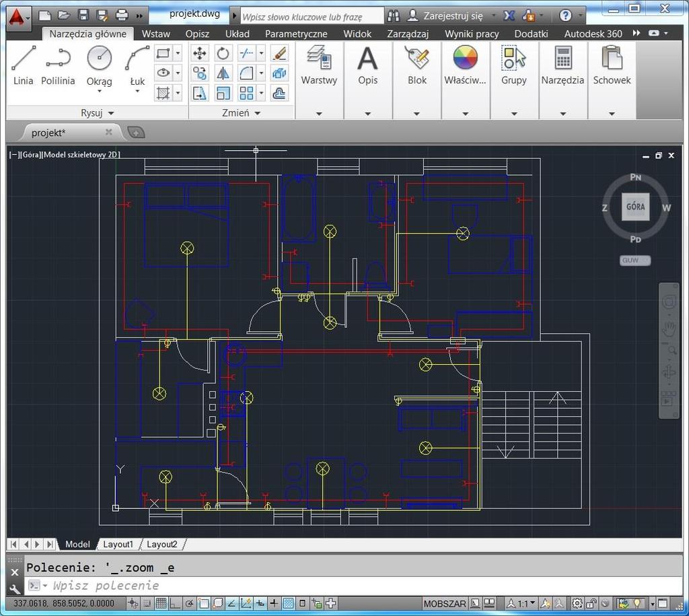The width and height of the screenshot is (689, 616).
Task: Open the Ellipse tool dropdown arrow
Action: point(178,73)
